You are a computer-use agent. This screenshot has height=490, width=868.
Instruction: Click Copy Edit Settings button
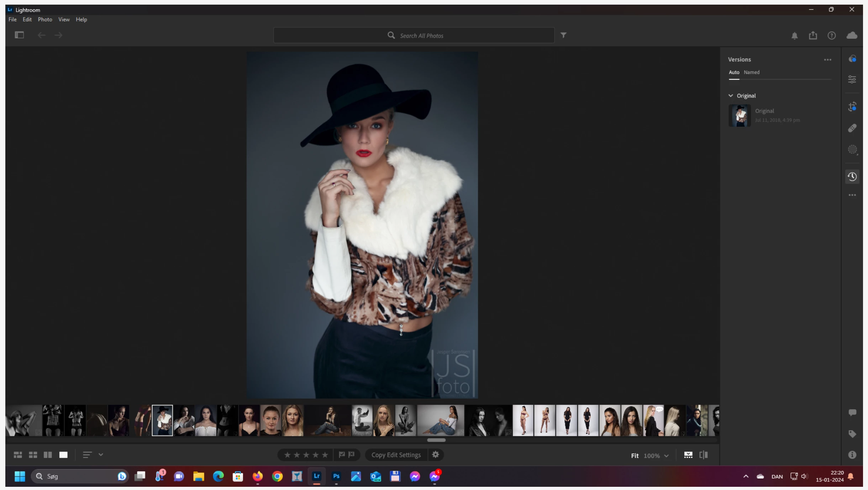tap(396, 455)
